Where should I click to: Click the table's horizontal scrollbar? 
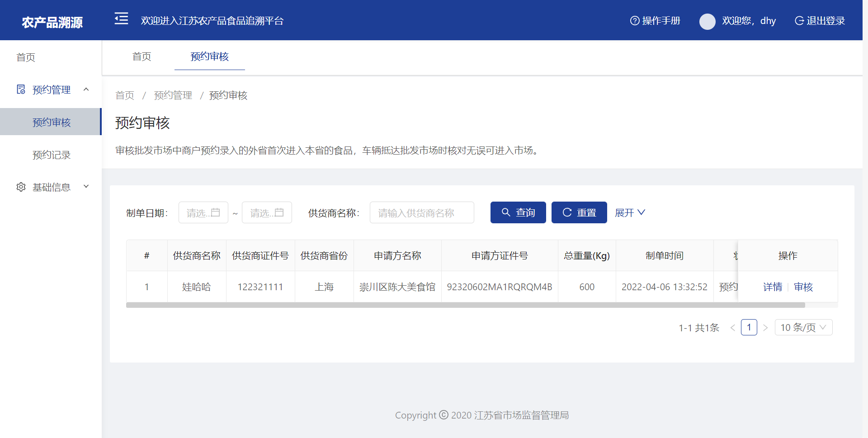pos(465,305)
